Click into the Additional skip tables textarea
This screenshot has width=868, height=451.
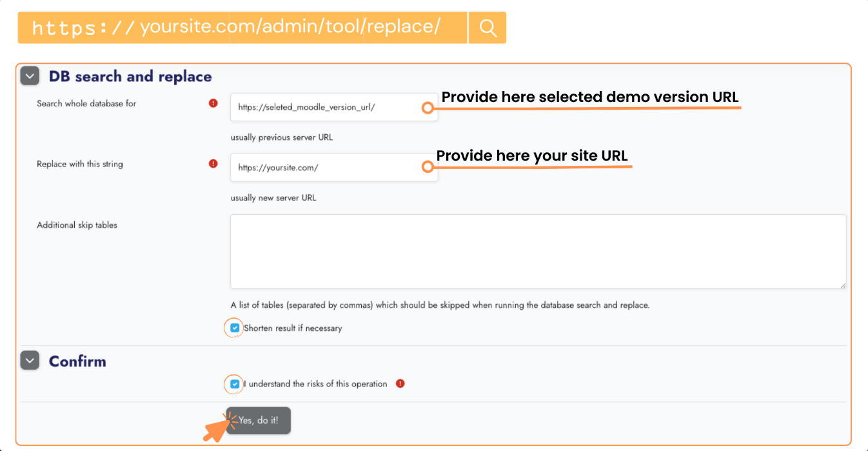[538, 252]
